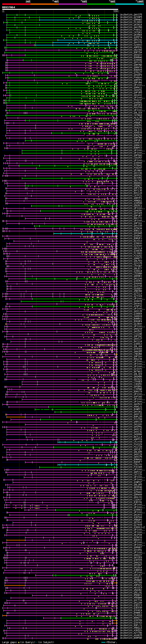Select label UniRef100_Q40358
This screenshot has width=146, height=644.
131,27
